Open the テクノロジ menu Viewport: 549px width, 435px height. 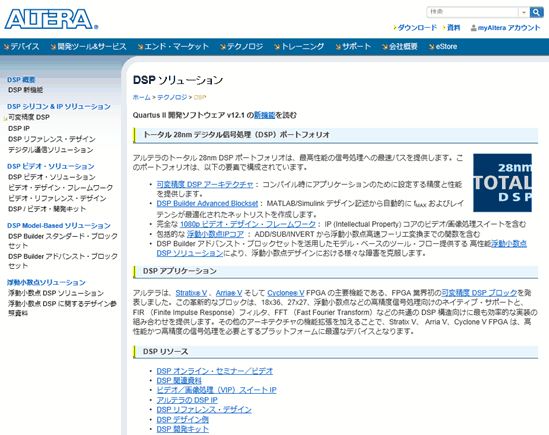coord(244,47)
